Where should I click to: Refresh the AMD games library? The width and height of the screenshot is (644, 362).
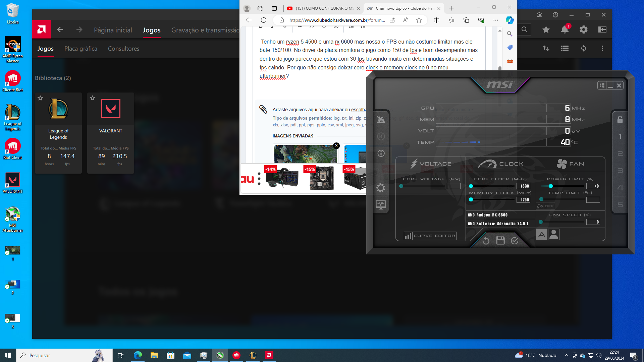click(x=584, y=48)
